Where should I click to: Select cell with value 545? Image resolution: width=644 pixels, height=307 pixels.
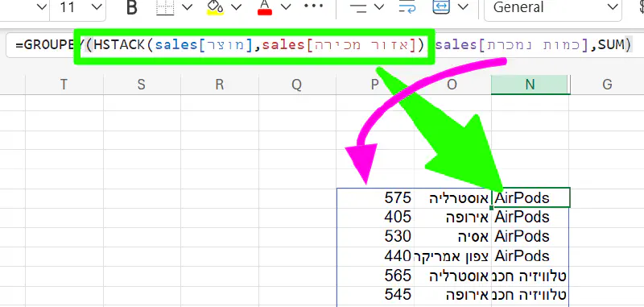click(x=375, y=295)
